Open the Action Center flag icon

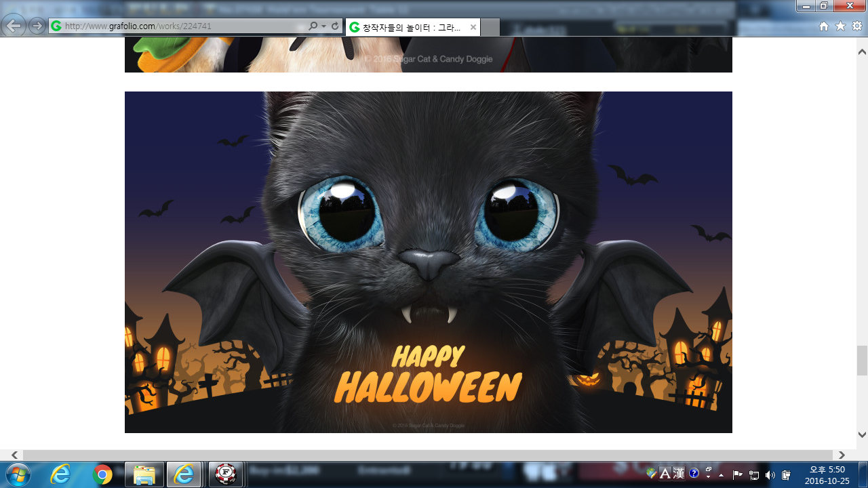point(738,475)
